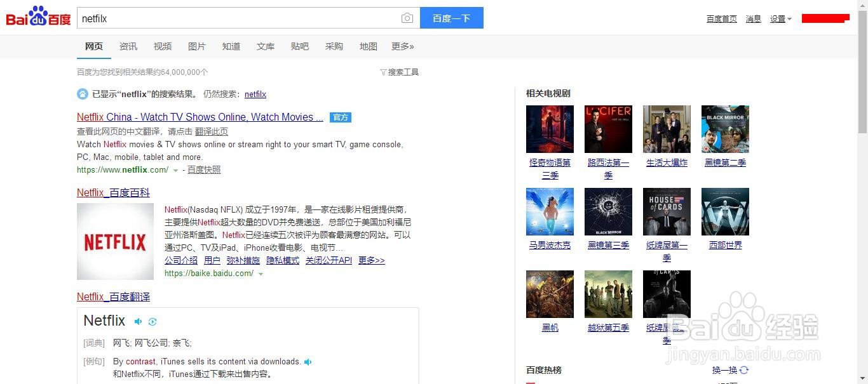Play Netflix pronunciation speaker icon
Screen dimensions: 868x384
[x=138, y=322]
